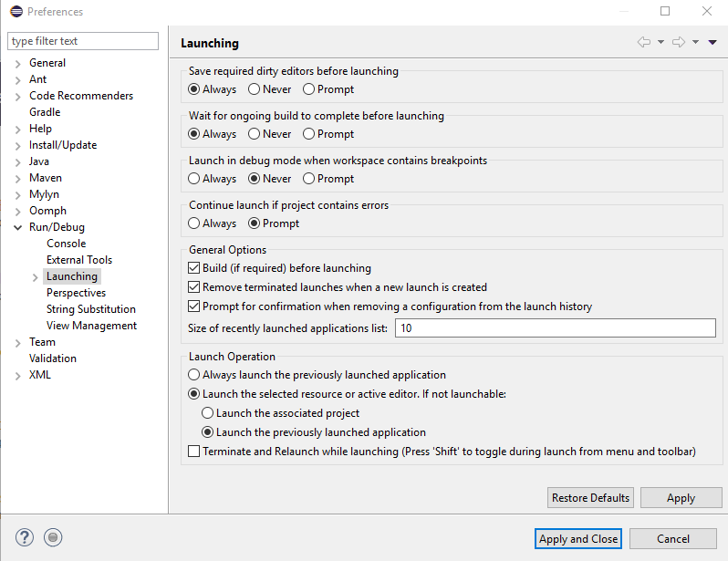Click the recently launched applications size field

(556, 327)
